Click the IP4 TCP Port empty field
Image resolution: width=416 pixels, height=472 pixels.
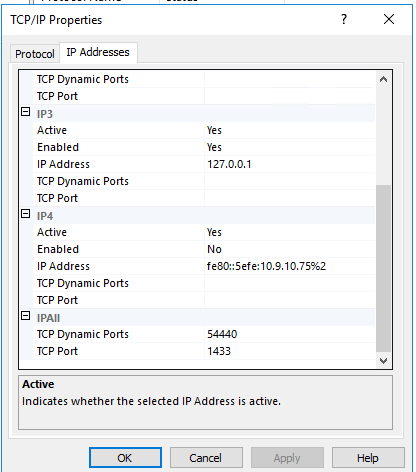tap(290, 300)
